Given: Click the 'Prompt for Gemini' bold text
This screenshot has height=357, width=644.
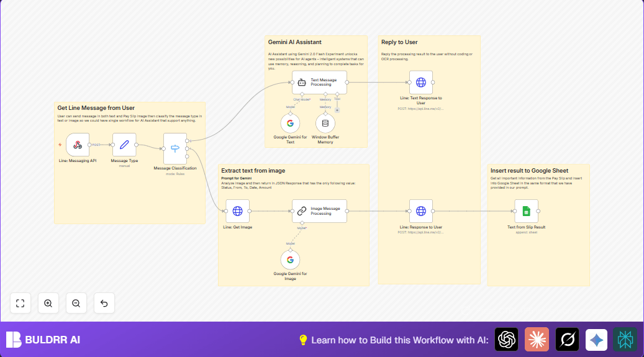Looking at the screenshot, I should coord(236,178).
